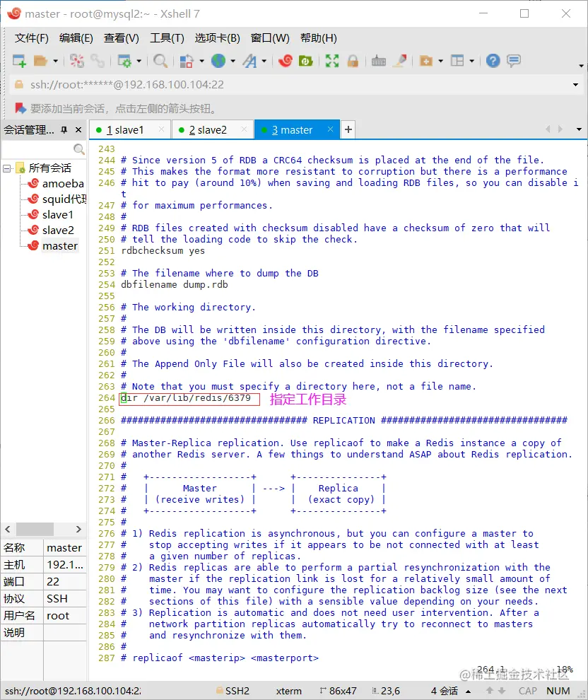
Task: Toggle full screen mode icon
Action: (x=332, y=61)
